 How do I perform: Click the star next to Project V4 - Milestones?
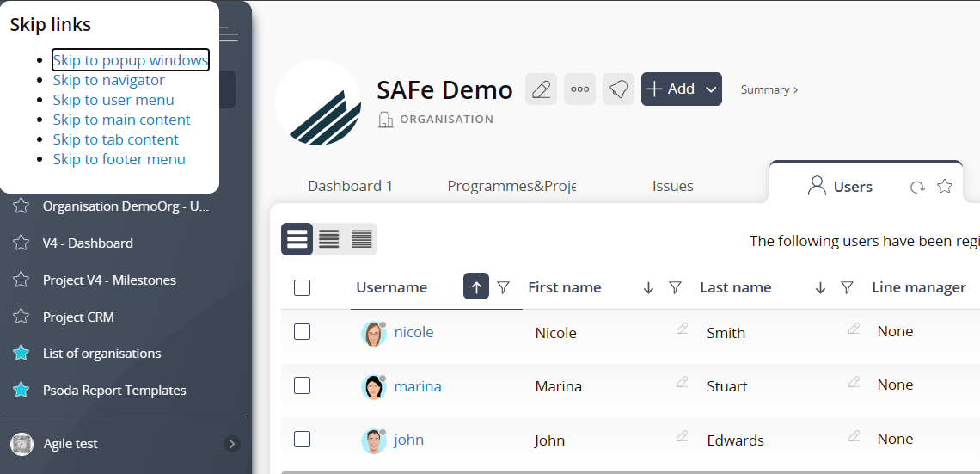point(21,280)
